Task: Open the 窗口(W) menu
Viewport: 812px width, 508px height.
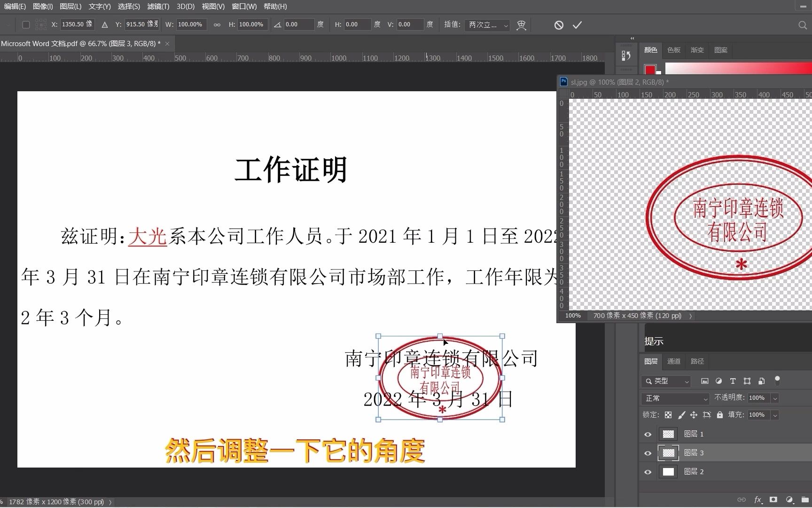Action: 244,7
